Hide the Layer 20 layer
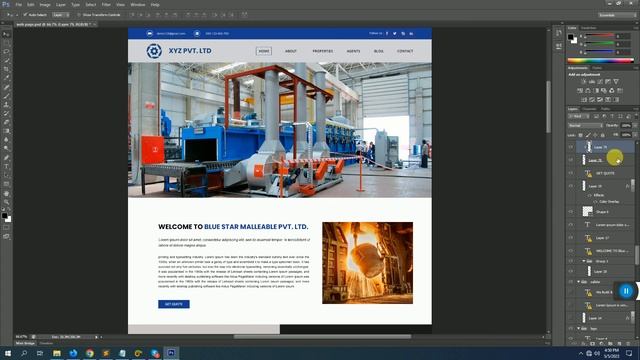Viewport: 640px width, 360px height. (571, 271)
